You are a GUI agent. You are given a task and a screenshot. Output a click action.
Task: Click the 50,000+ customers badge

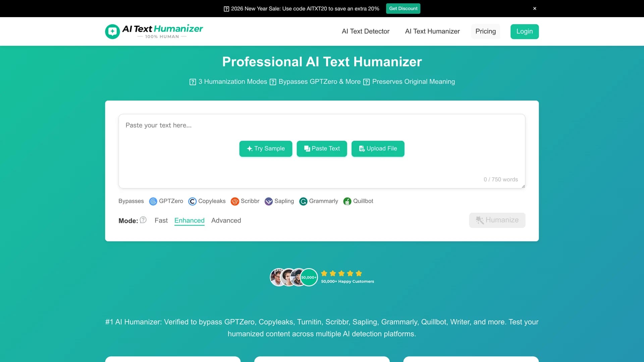pos(309,277)
